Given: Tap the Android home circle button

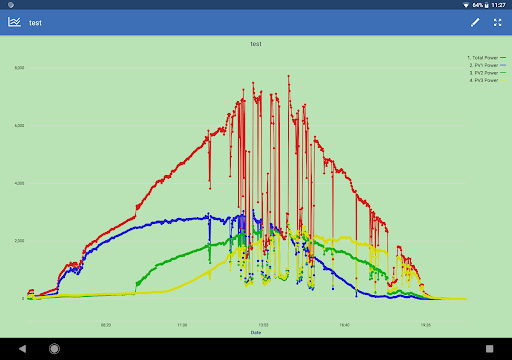Looking at the screenshot, I should coord(54,349).
